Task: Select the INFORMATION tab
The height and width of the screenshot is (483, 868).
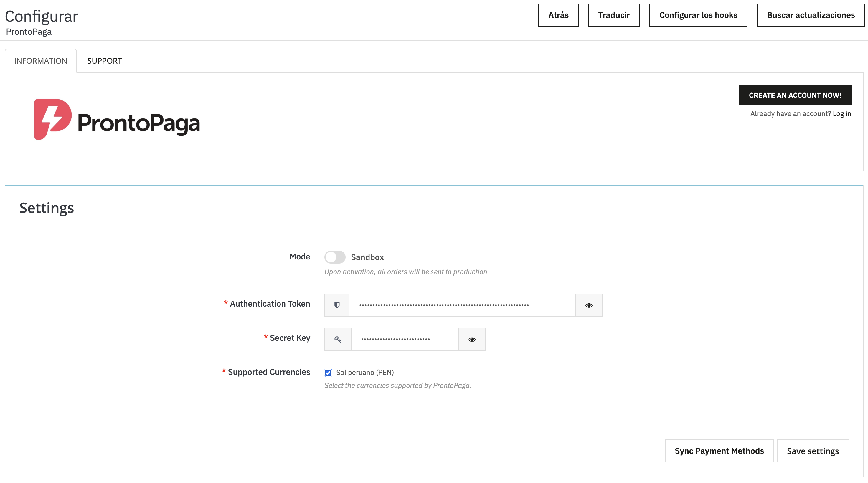Action: tap(40, 61)
